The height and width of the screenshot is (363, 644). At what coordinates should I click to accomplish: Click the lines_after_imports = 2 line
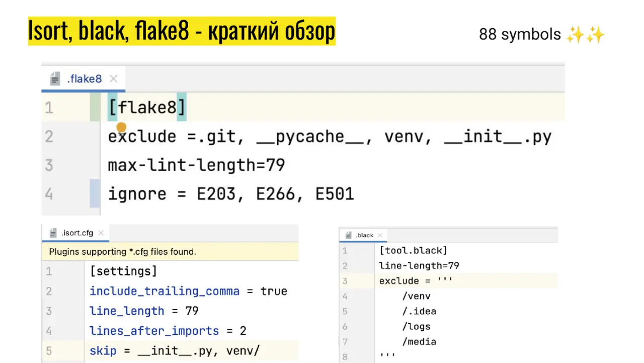pos(168,331)
